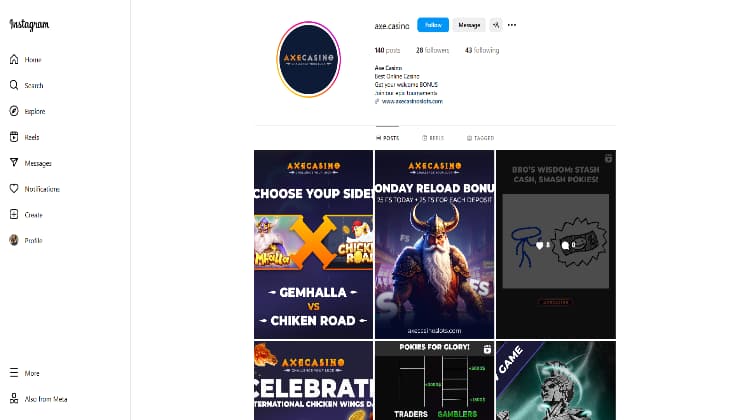
Task: Click the Explore label in sidebar
Action: 35,111
